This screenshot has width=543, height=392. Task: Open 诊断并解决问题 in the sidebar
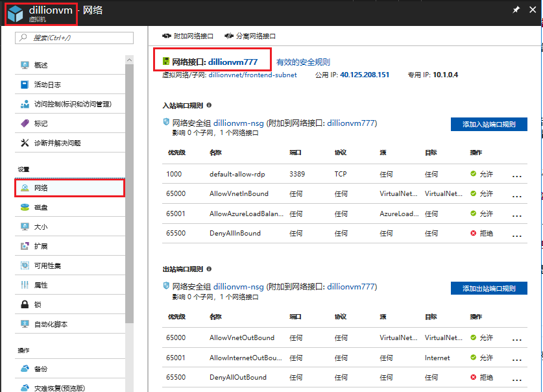57,143
